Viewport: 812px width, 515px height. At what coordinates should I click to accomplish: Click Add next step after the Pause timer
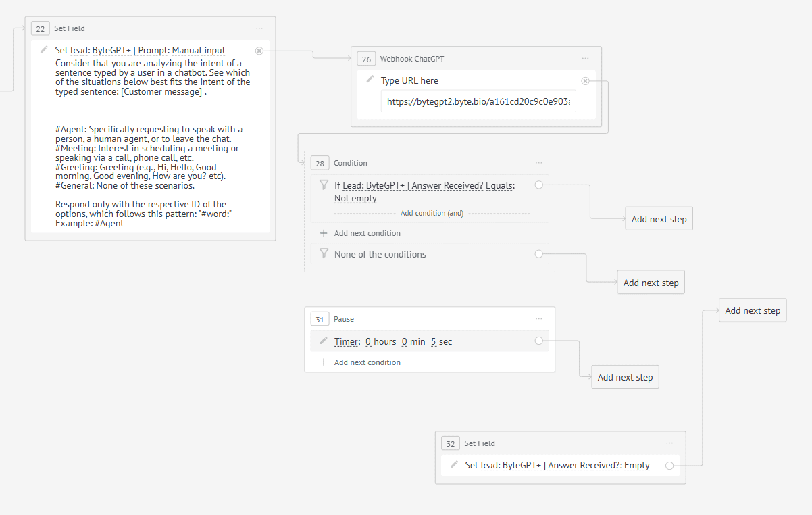(x=625, y=377)
